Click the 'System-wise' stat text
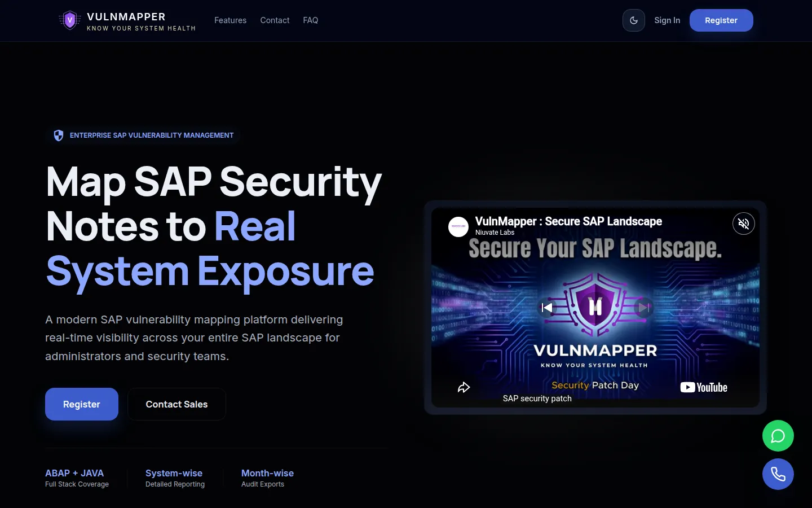This screenshot has width=812, height=508. 174,473
